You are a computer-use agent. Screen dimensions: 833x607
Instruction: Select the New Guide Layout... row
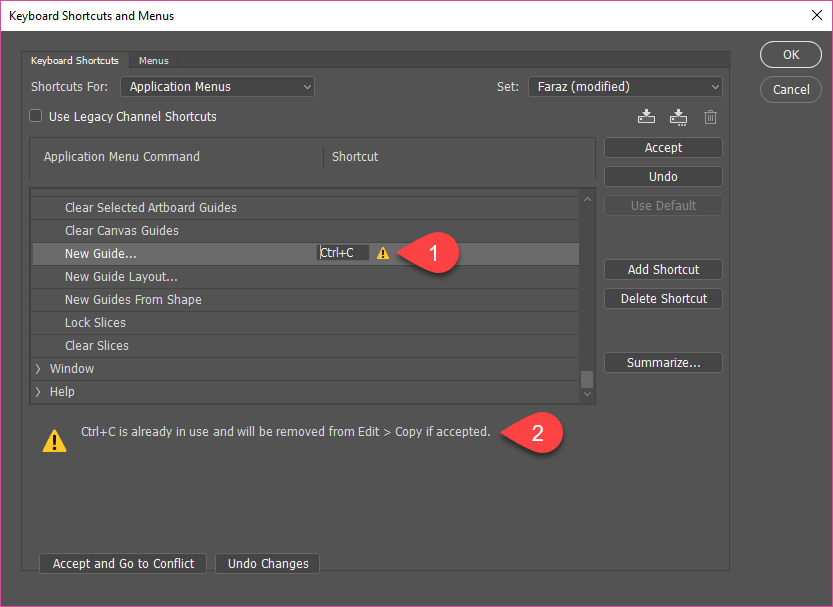coord(305,277)
